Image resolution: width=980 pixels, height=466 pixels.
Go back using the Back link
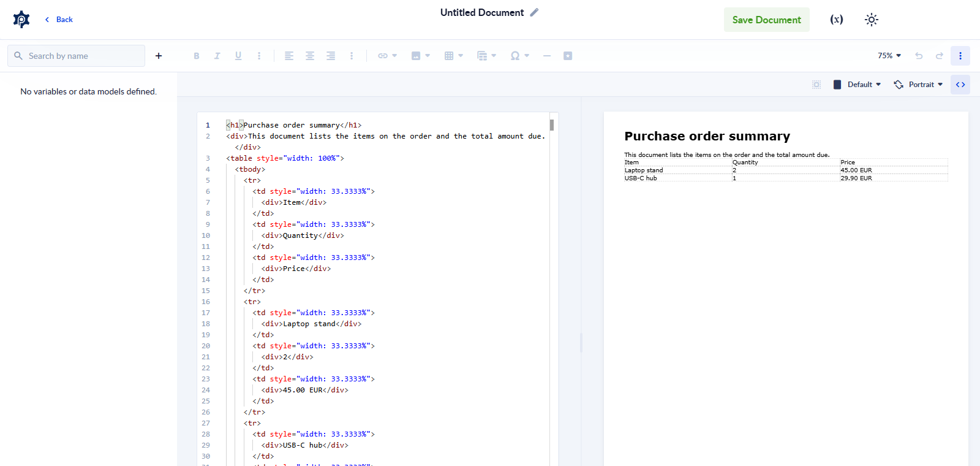point(59,20)
